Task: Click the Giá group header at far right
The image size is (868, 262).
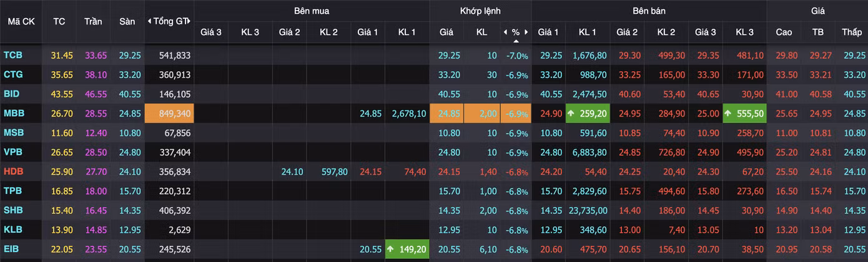Action: click(817, 11)
